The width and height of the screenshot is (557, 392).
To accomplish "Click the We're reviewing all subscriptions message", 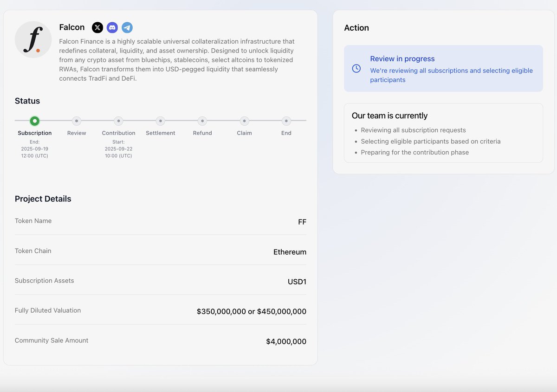I will tap(452, 75).
